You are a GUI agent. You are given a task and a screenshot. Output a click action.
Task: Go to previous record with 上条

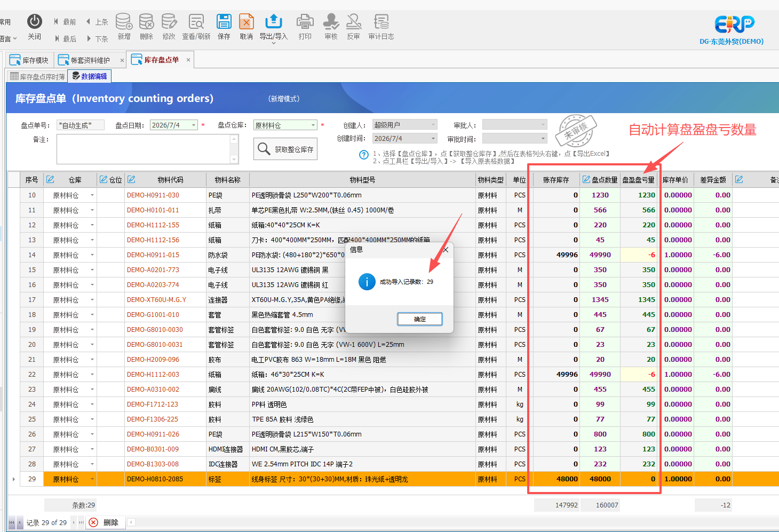click(x=97, y=22)
